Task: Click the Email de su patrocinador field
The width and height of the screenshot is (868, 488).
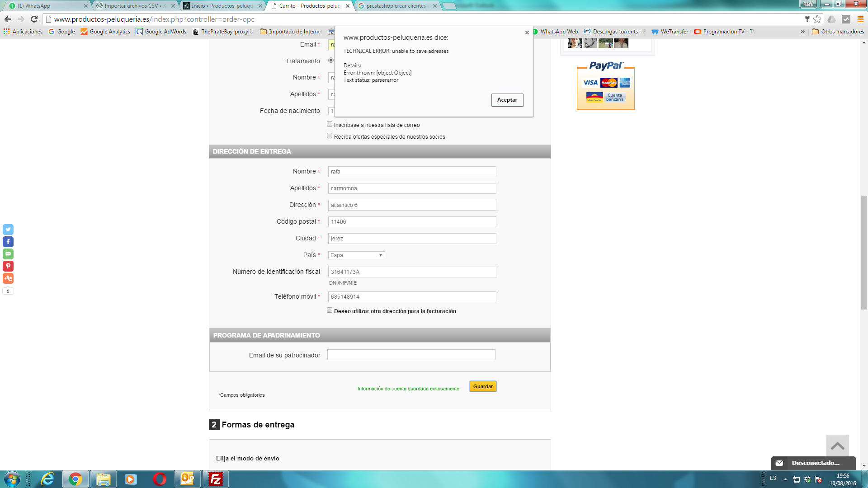Action: tap(411, 355)
